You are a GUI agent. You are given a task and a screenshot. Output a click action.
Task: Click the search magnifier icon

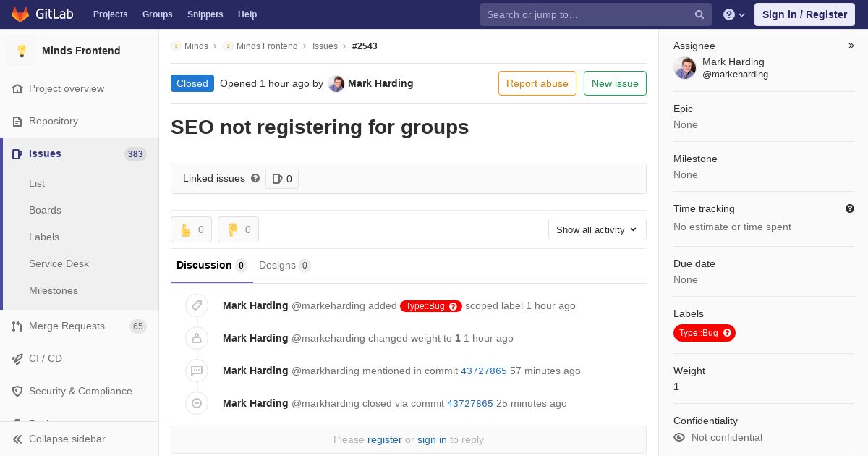click(x=699, y=14)
